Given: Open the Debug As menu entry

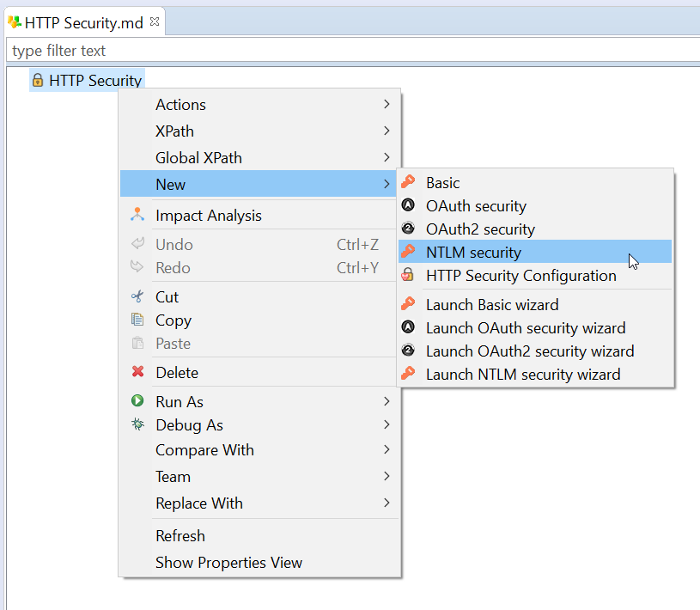Looking at the screenshot, I should tap(259, 424).
